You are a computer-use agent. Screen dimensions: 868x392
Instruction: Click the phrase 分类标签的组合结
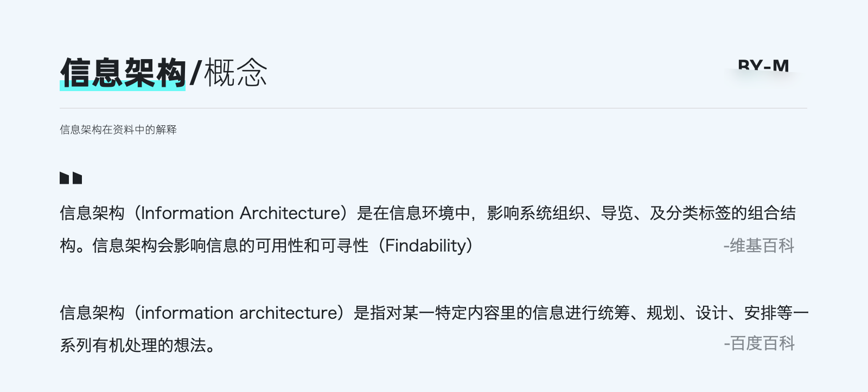[730, 213]
